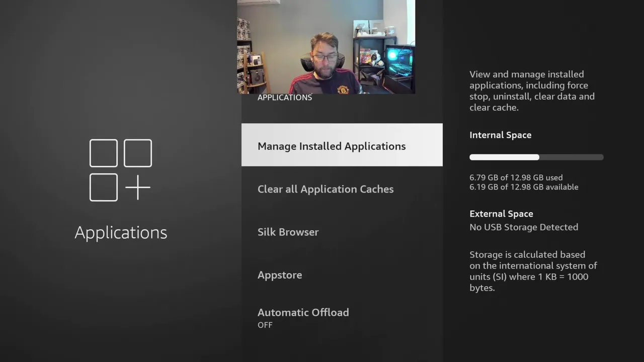The width and height of the screenshot is (644, 362).
Task: Click the 'No USB Storage Detected' text
Action: click(524, 227)
